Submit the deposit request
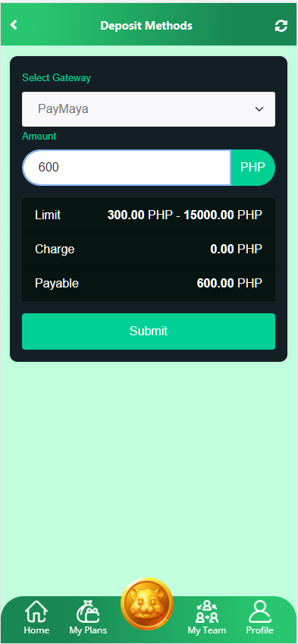 (149, 331)
